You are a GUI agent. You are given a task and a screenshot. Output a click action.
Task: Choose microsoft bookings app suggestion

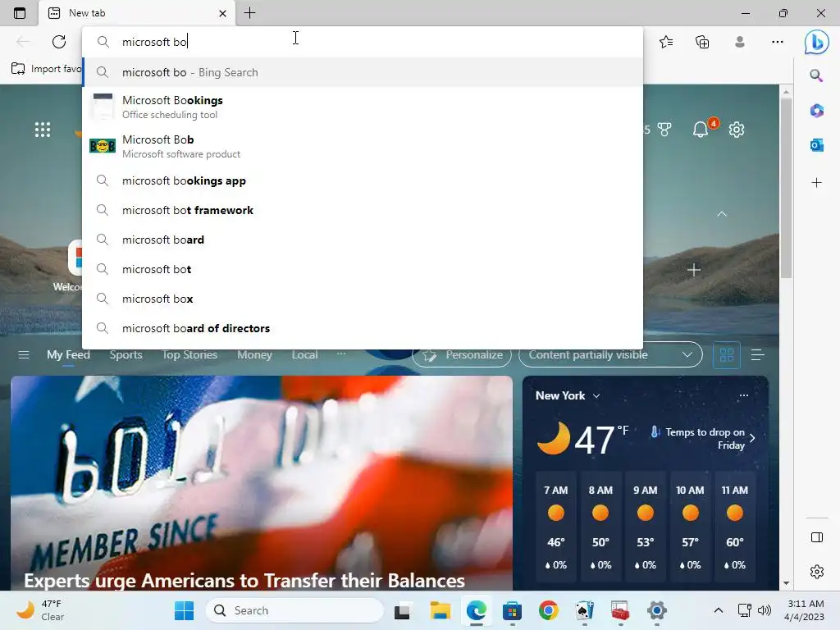(363, 180)
